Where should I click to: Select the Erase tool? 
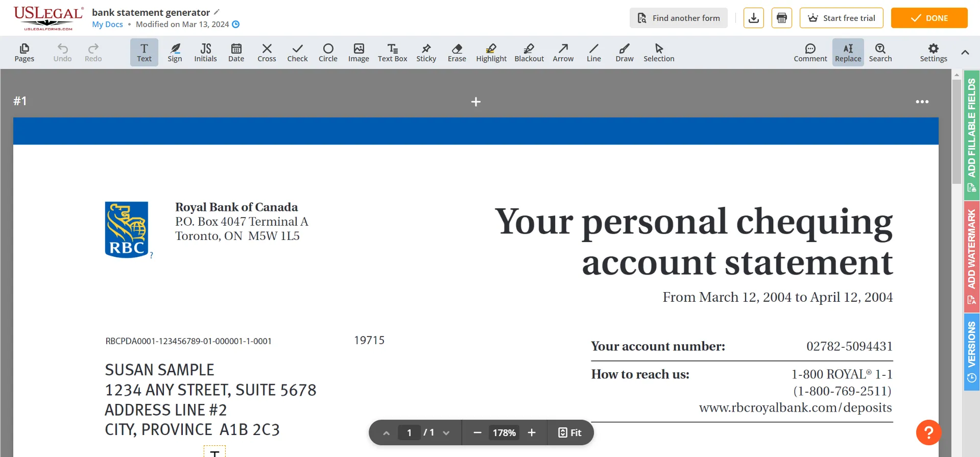pyautogui.click(x=457, y=53)
